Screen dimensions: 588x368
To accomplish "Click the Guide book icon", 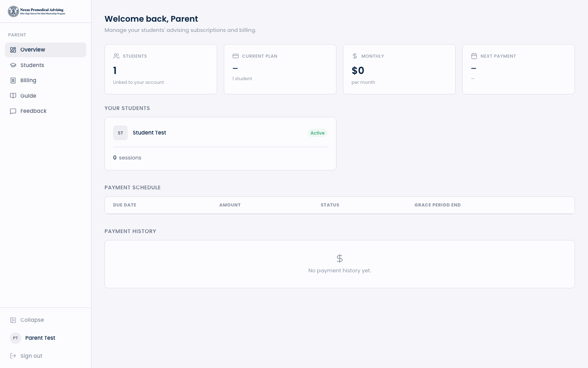I will (13, 96).
